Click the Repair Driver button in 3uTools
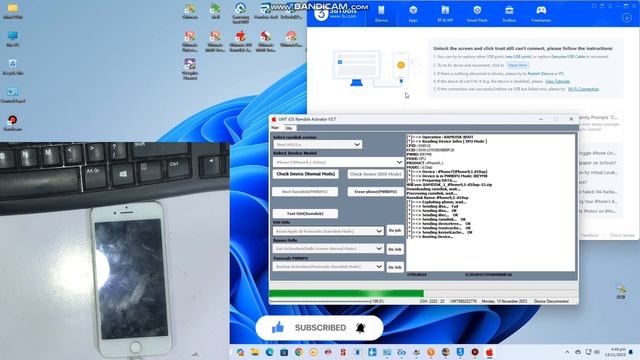The height and width of the screenshot is (360, 640). [x=518, y=65]
